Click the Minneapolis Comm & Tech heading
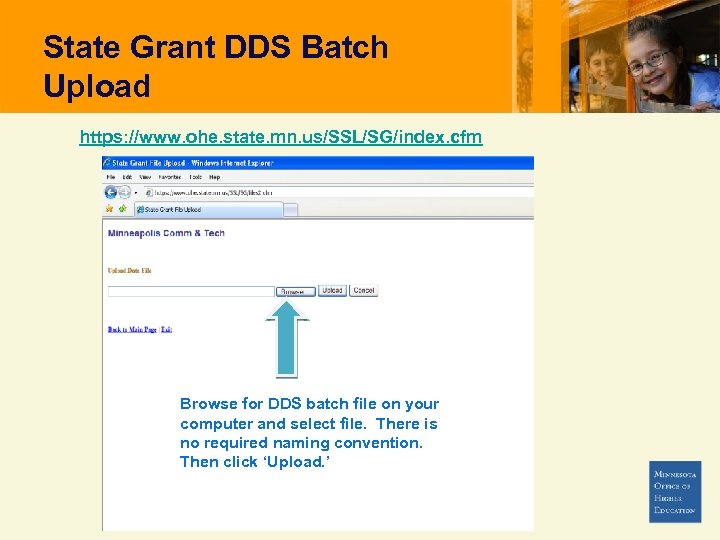Screen dimensions: 720x540 click(x=166, y=233)
